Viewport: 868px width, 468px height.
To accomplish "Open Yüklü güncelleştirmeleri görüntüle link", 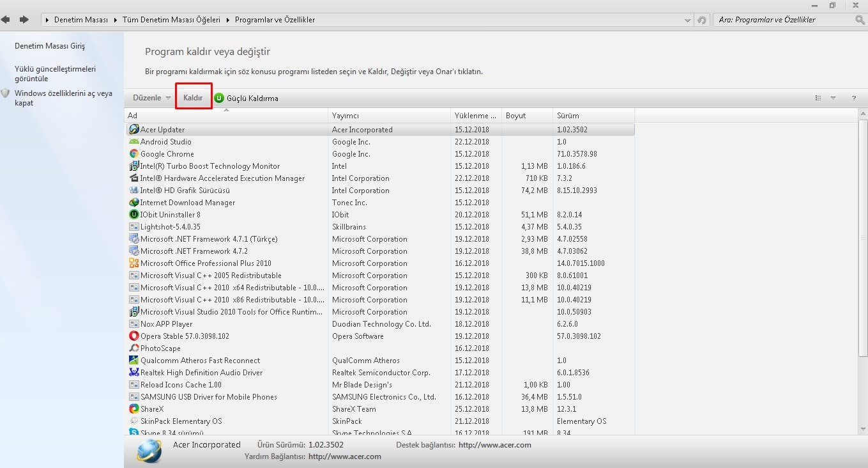I will (x=55, y=74).
